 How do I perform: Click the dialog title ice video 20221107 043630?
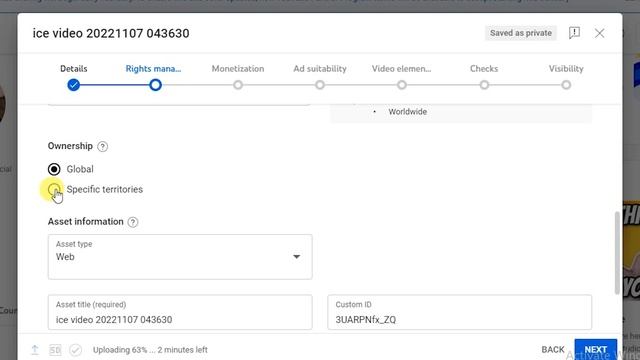[x=111, y=33]
